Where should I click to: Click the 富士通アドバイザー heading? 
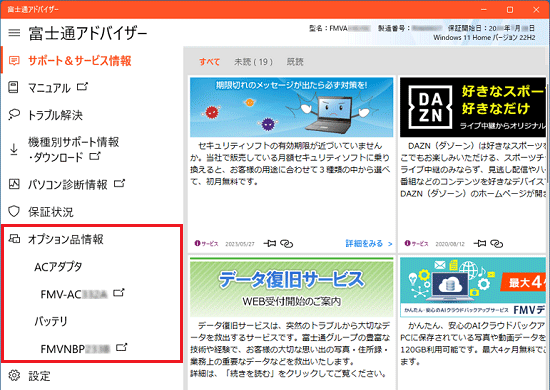(88, 33)
